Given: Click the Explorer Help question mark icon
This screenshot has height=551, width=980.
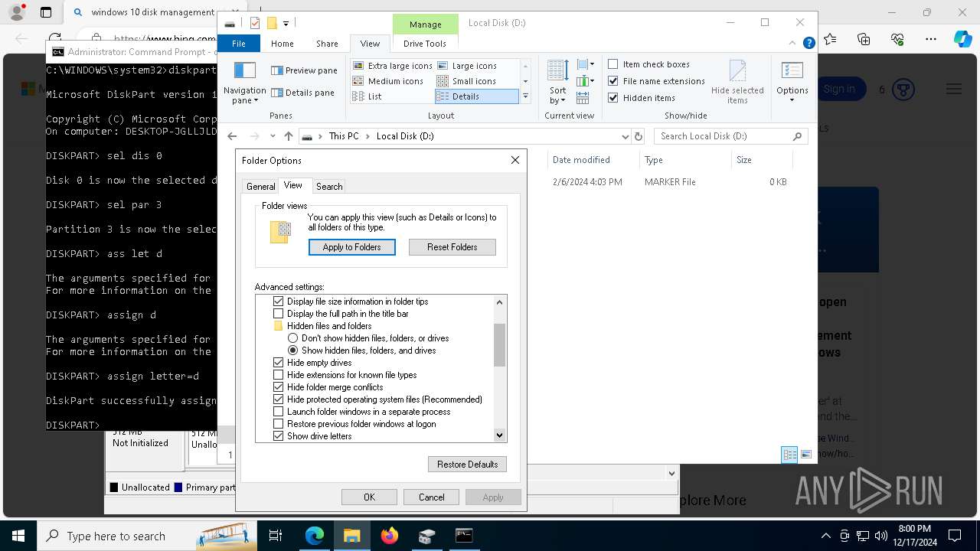Looking at the screenshot, I should click(x=809, y=44).
